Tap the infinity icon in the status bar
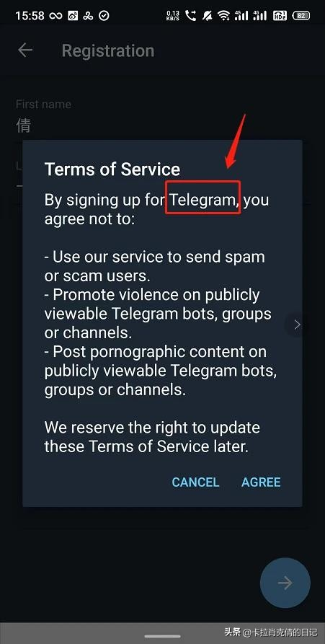The image size is (325, 644). point(55,16)
